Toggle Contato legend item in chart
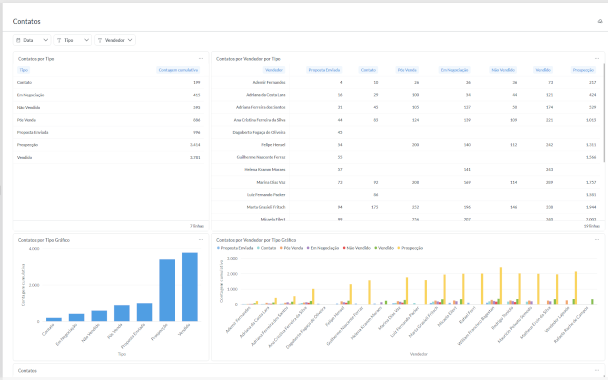This screenshot has height=380, width=608. coord(266,248)
